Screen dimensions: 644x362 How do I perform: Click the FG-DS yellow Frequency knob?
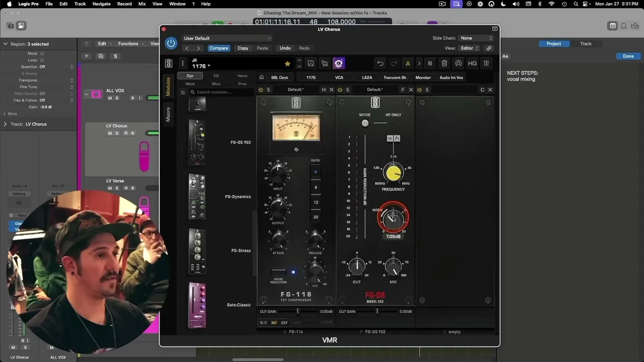point(393,172)
